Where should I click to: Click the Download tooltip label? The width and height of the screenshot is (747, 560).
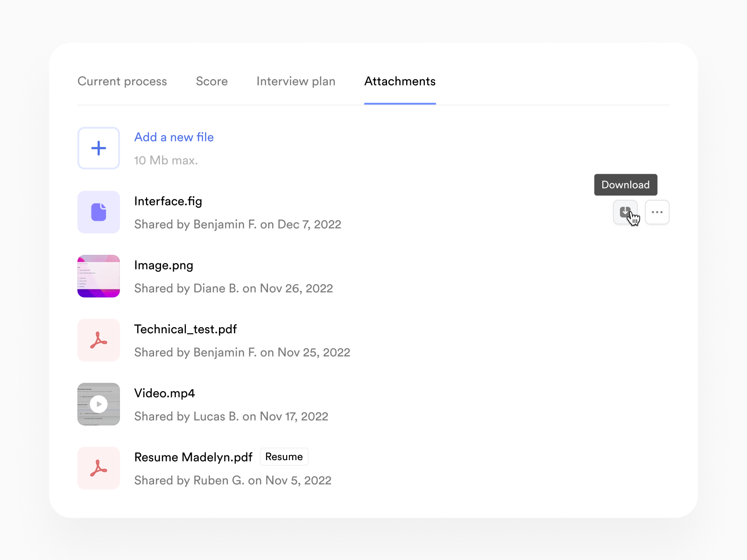coord(626,185)
